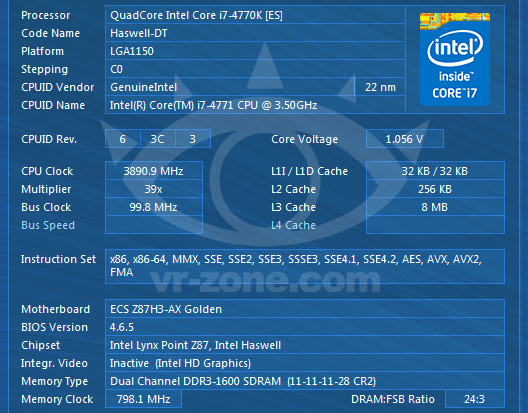Viewport: 528px width, 413px height.
Task: Click the 'DRAM:FSB Ratio' label
Action: [393, 399]
